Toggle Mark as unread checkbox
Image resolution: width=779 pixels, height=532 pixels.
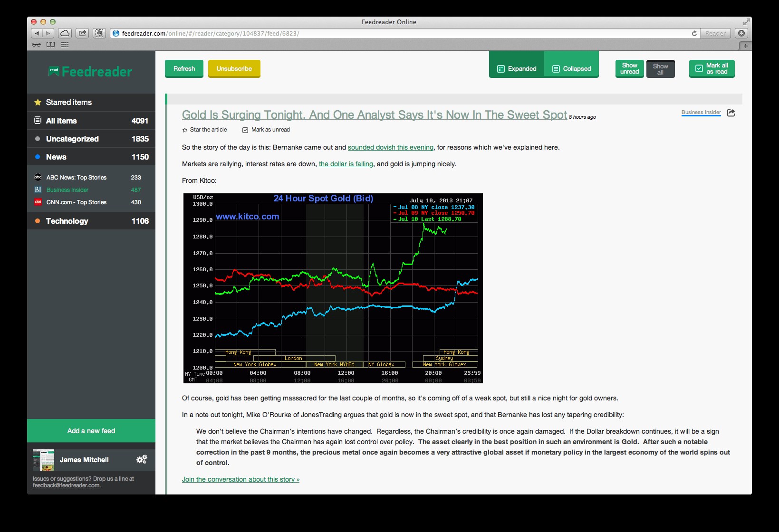coord(245,130)
